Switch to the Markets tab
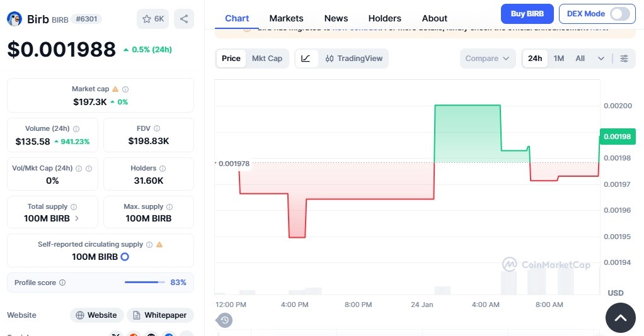This screenshot has width=644, height=336. (x=286, y=18)
